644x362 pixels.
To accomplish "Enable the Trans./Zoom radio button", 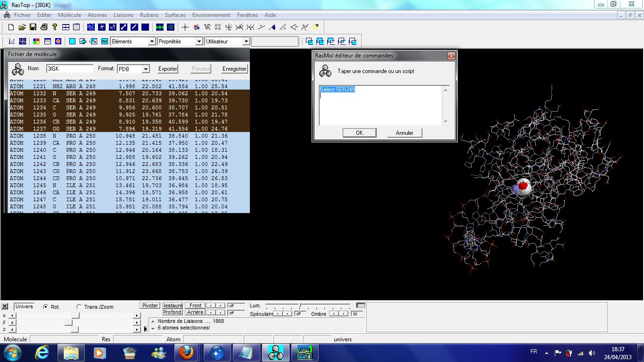I will [x=79, y=307].
